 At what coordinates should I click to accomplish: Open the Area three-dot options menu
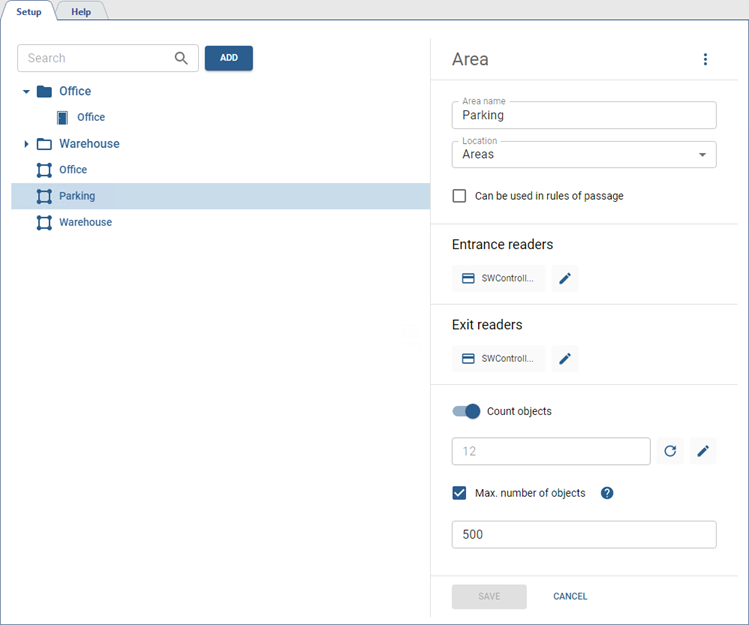pyautogui.click(x=705, y=60)
